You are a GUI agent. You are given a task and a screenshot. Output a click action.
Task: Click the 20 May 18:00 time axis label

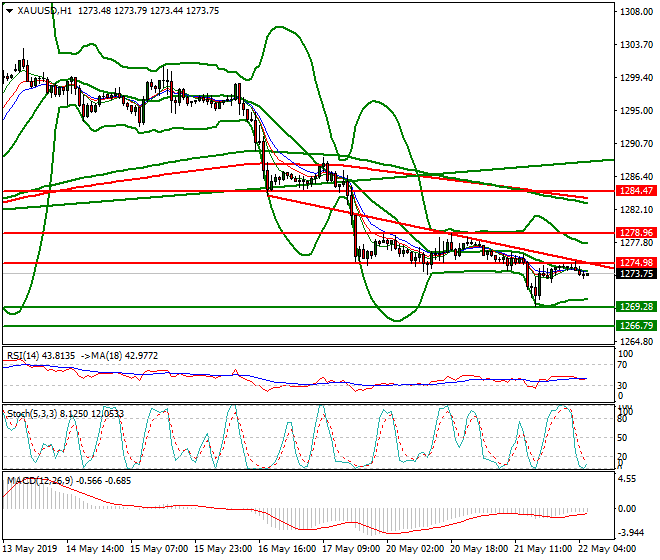pyautogui.click(x=479, y=549)
